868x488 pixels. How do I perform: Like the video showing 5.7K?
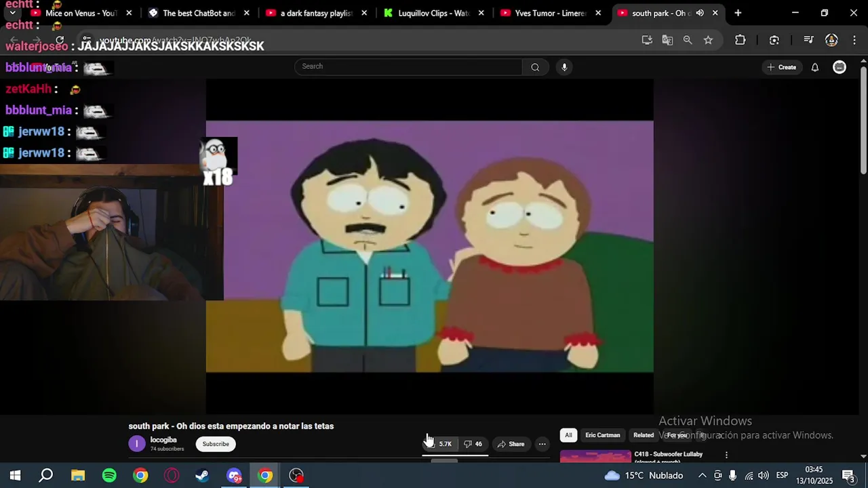439,444
